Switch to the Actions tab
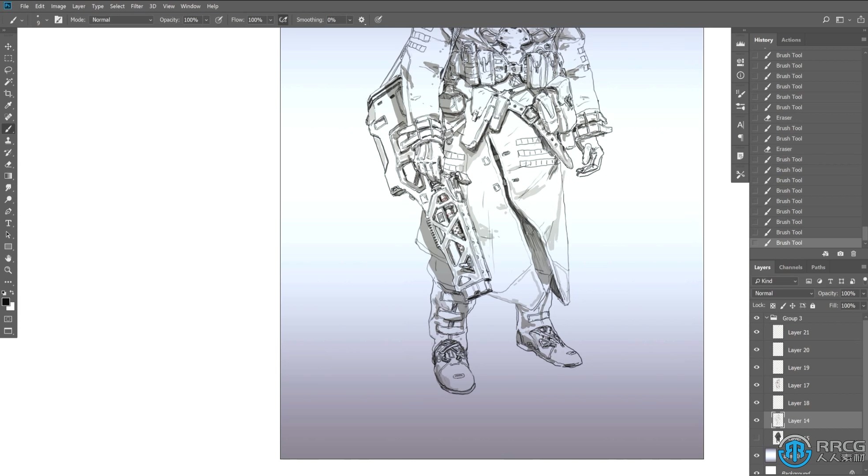The width and height of the screenshot is (868, 476). point(791,40)
